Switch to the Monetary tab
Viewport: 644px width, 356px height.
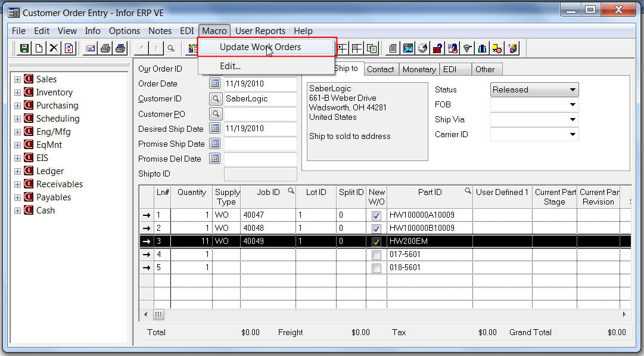pyautogui.click(x=419, y=70)
